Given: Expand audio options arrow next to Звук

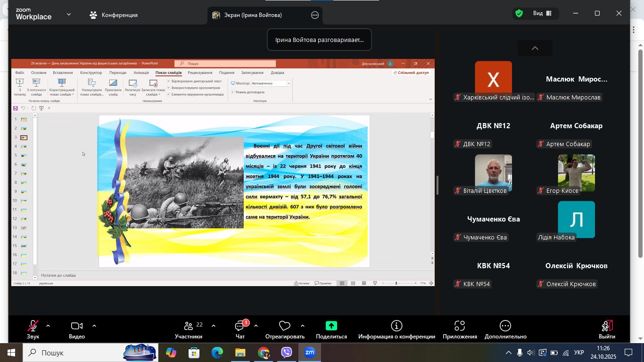Looking at the screenshot, I should [48, 326].
